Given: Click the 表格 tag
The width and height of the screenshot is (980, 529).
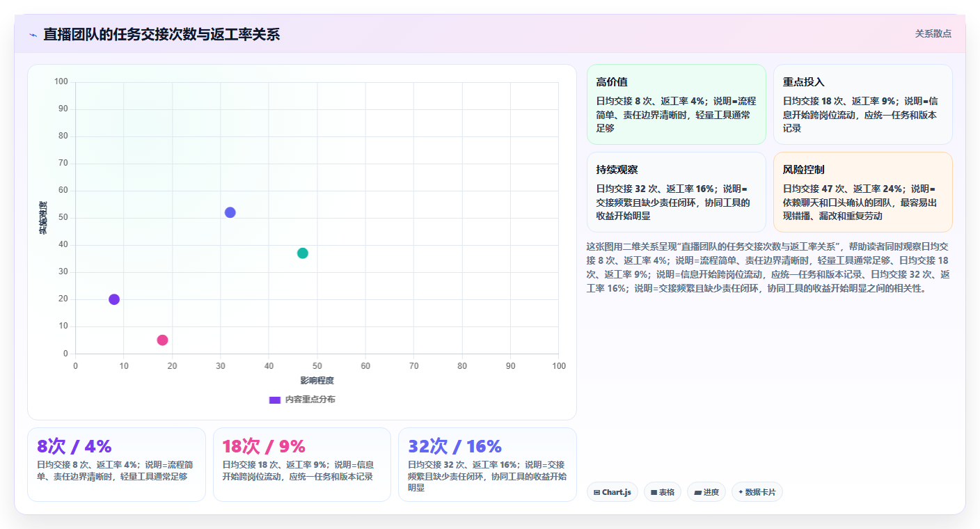Looking at the screenshot, I should point(662,492).
